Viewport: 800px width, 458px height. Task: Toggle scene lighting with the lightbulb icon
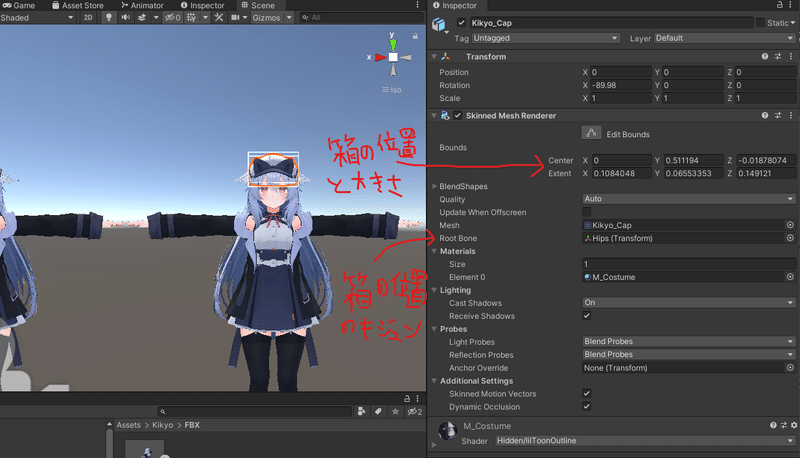108,17
